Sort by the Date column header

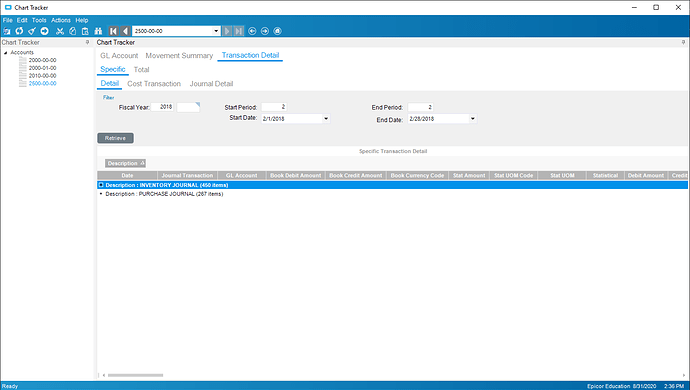point(128,175)
